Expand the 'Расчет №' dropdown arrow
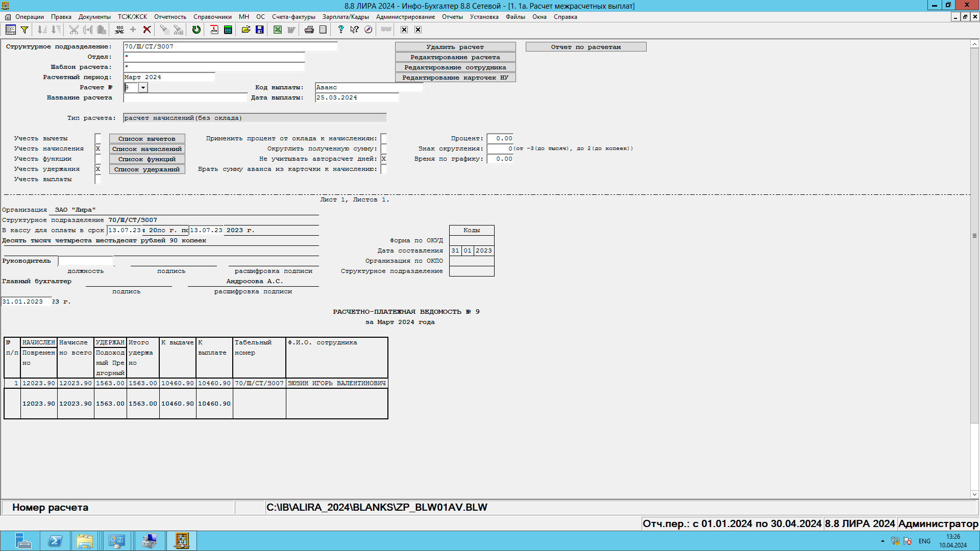This screenshot has width=980, height=551. tap(143, 87)
